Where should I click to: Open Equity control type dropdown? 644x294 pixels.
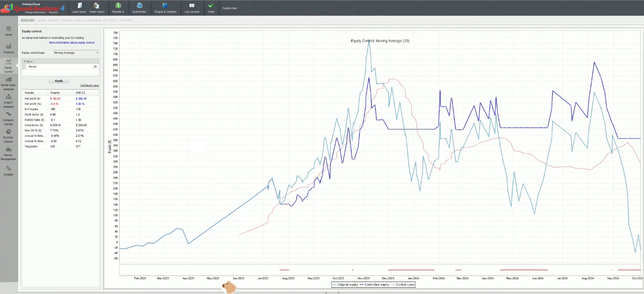pos(76,53)
